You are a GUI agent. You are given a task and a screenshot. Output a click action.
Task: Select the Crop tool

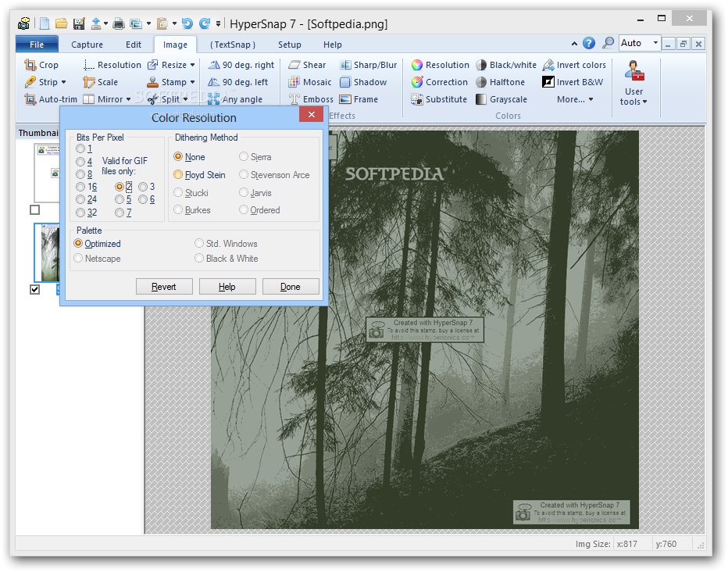[x=41, y=65]
